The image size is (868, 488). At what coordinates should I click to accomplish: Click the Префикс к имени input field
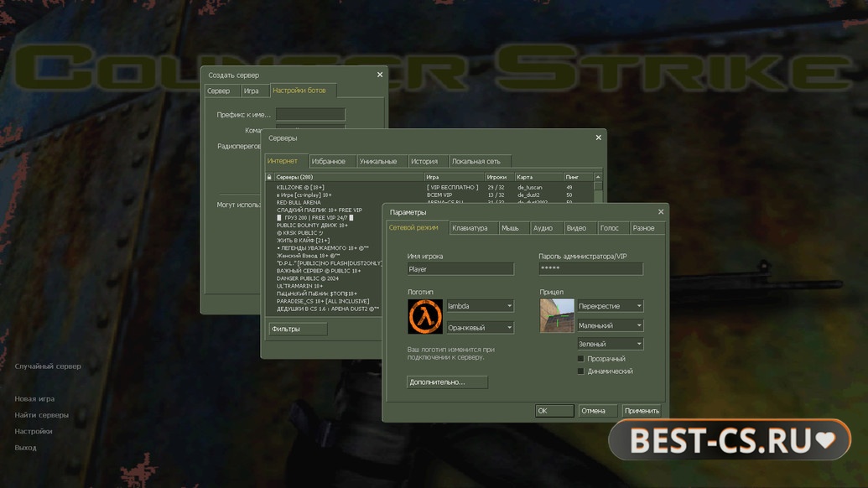(x=310, y=115)
